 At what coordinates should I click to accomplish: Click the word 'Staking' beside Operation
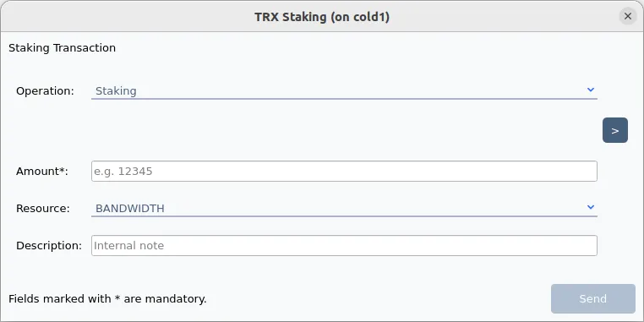(x=116, y=91)
